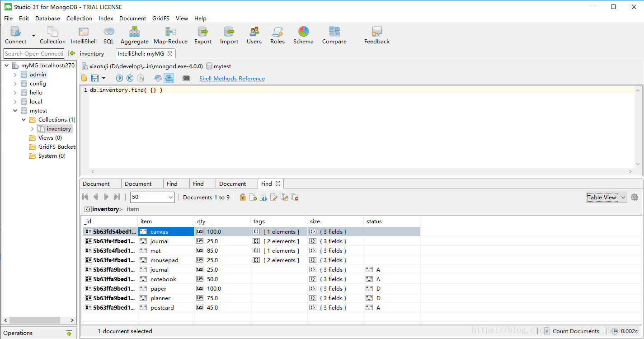The width and height of the screenshot is (644, 339).
Task: Open the Database menu
Action: (x=47, y=19)
